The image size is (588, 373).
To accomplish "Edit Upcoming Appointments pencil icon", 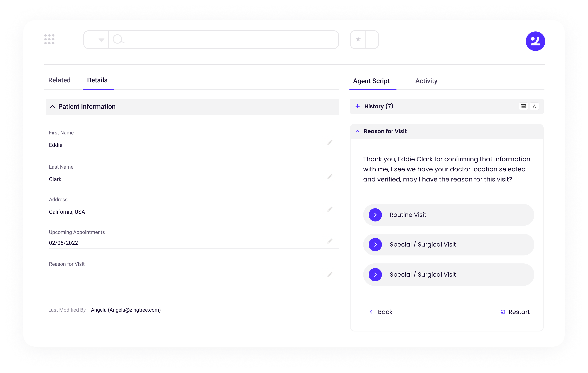I will pos(330,241).
